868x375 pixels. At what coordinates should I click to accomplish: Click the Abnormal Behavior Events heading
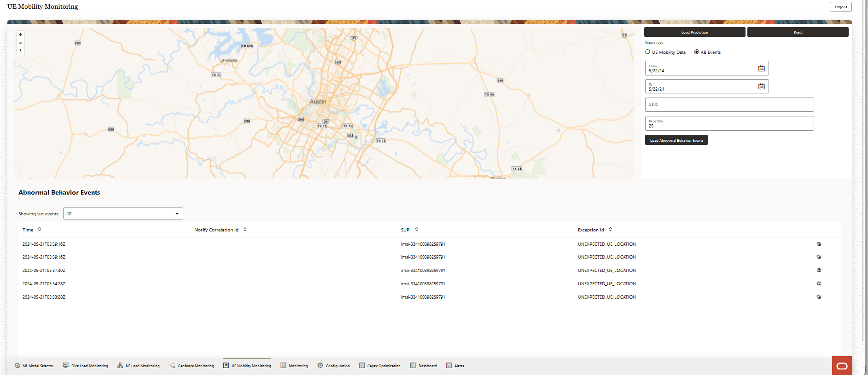[x=59, y=192]
